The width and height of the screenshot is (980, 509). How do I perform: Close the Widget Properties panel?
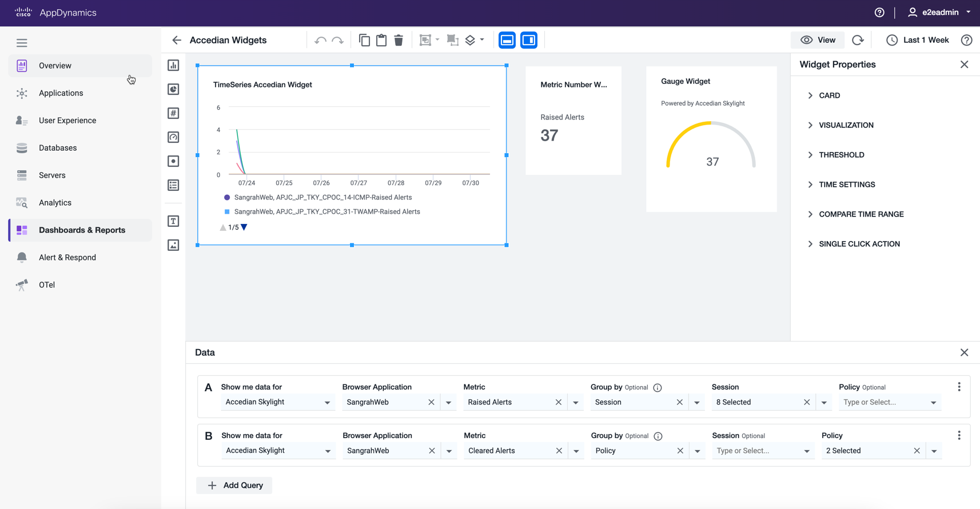[964, 65]
